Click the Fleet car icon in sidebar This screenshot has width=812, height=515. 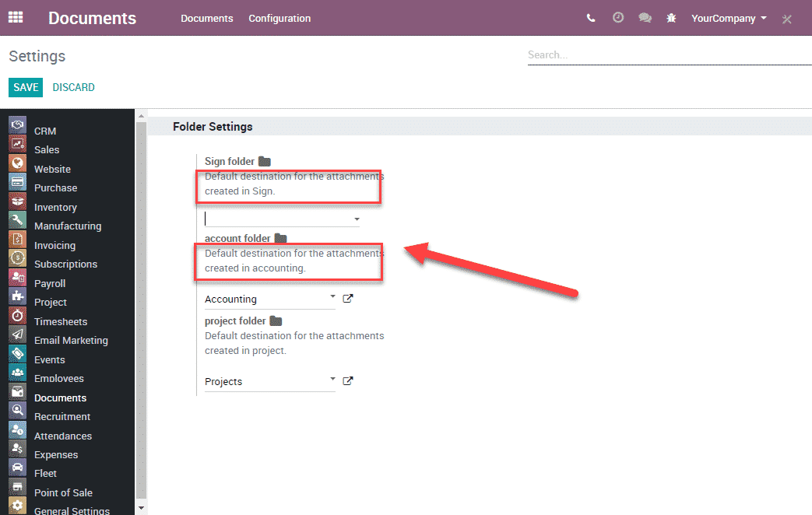(17, 467)
